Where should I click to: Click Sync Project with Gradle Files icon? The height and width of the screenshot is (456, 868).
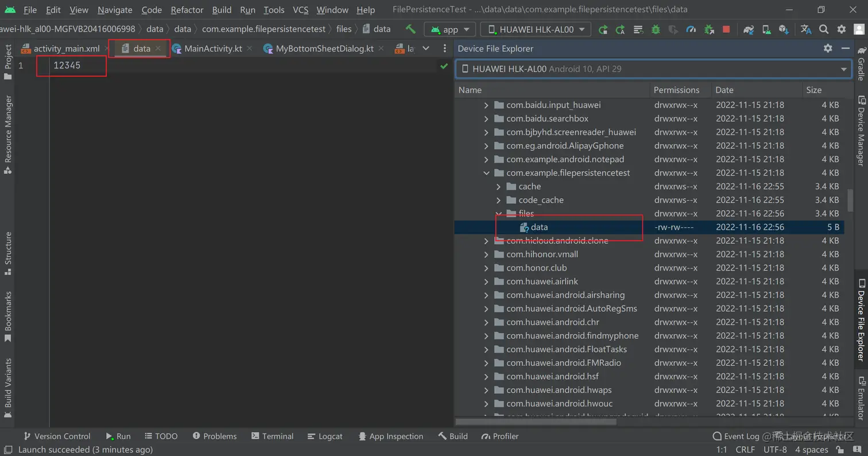pos(749,29)
